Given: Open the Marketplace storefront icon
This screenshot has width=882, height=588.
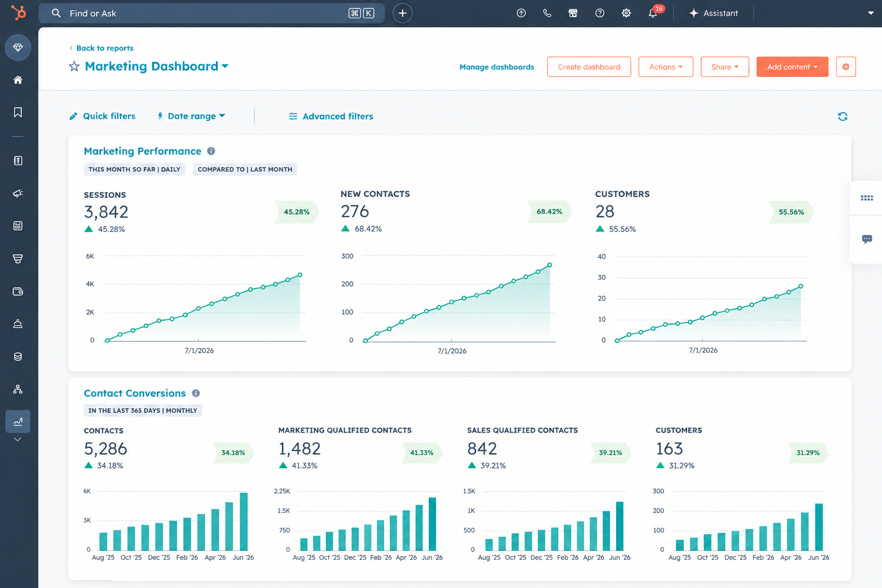Looking at the screenshot, I should [573, 13].
